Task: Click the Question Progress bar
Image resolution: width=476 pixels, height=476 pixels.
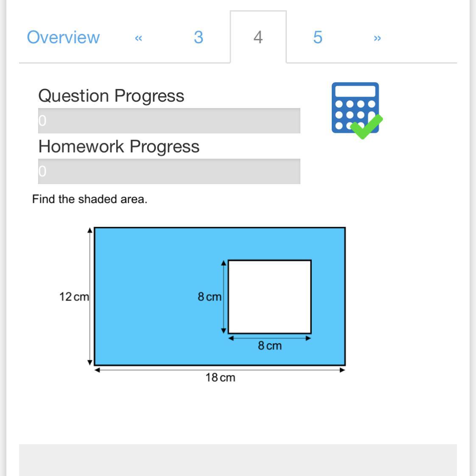Action: tap(169, 120)
